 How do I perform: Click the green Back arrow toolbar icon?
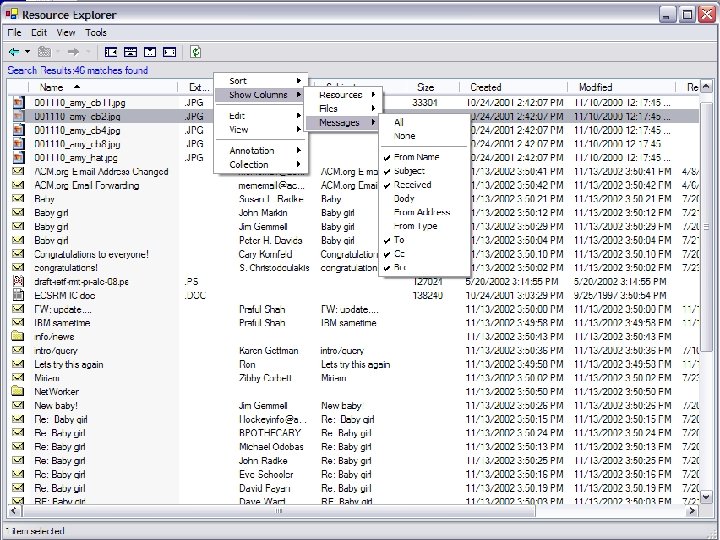pyautogui.click(x=14, y=52)
